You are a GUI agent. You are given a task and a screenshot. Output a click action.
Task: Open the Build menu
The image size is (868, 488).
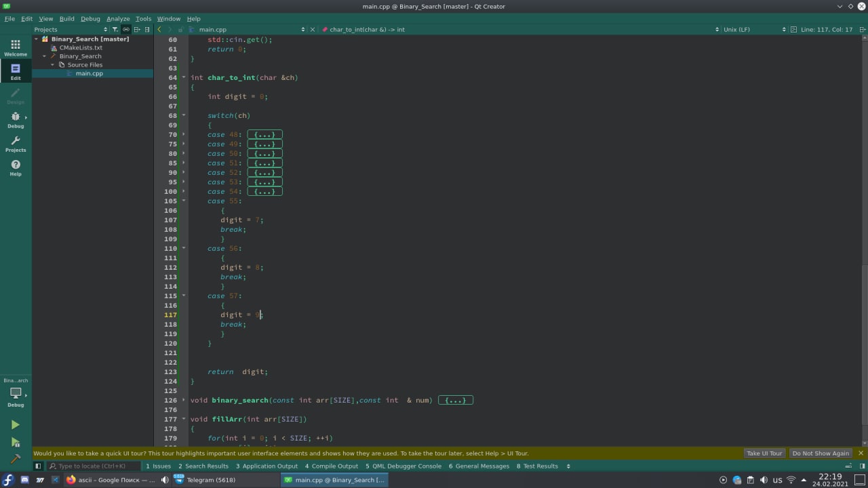click(x=66, y=19)
